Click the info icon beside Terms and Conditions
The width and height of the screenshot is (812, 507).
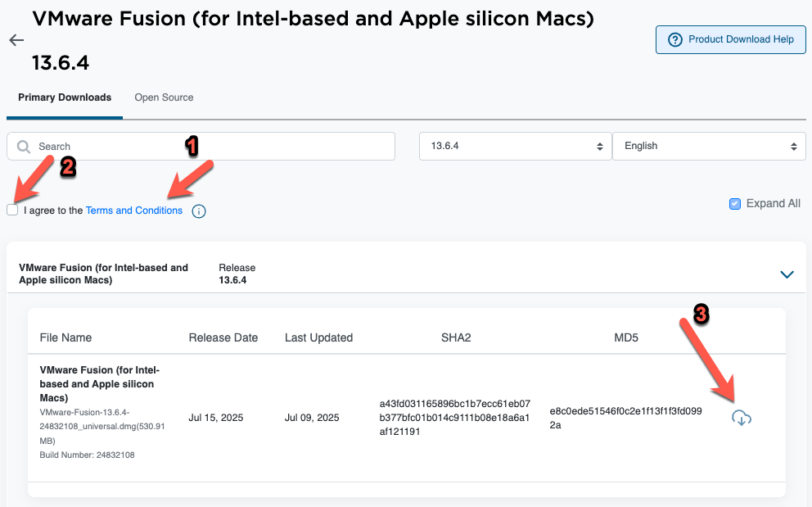tap(199, 211)
